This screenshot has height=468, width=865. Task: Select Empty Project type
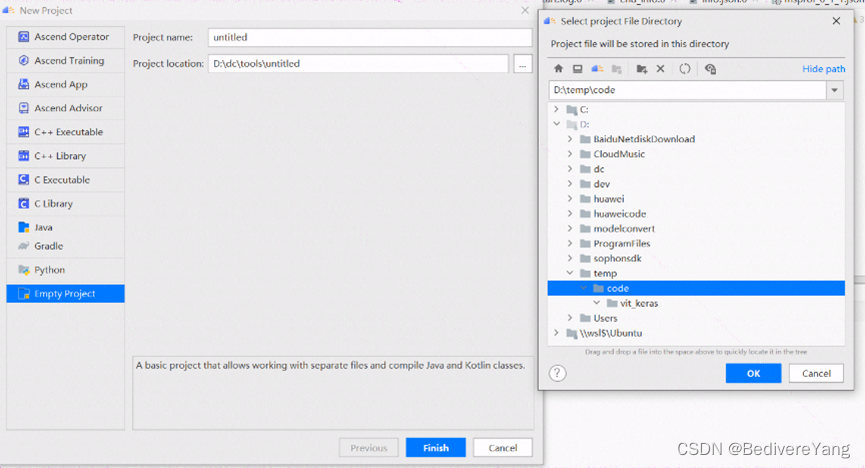(66, 294)
